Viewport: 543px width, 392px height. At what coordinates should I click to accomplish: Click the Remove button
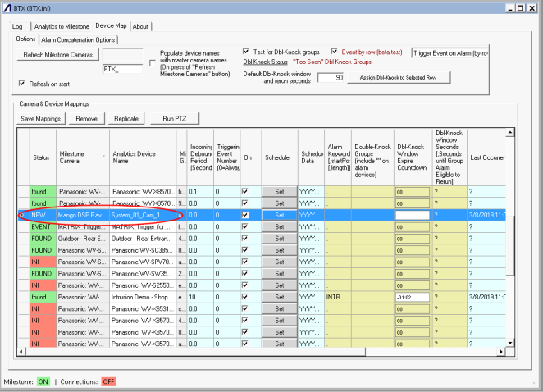pyautogui.click(x=87, y=119)
